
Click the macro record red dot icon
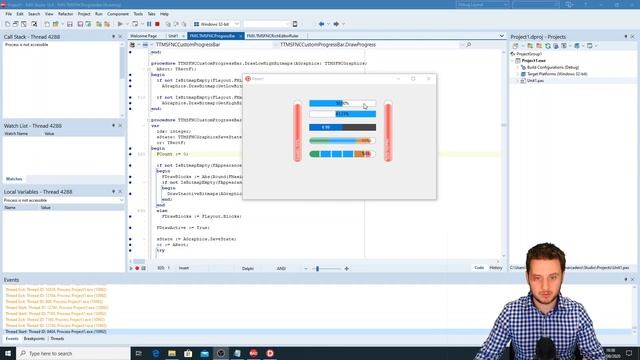click(x=137, y=268)
